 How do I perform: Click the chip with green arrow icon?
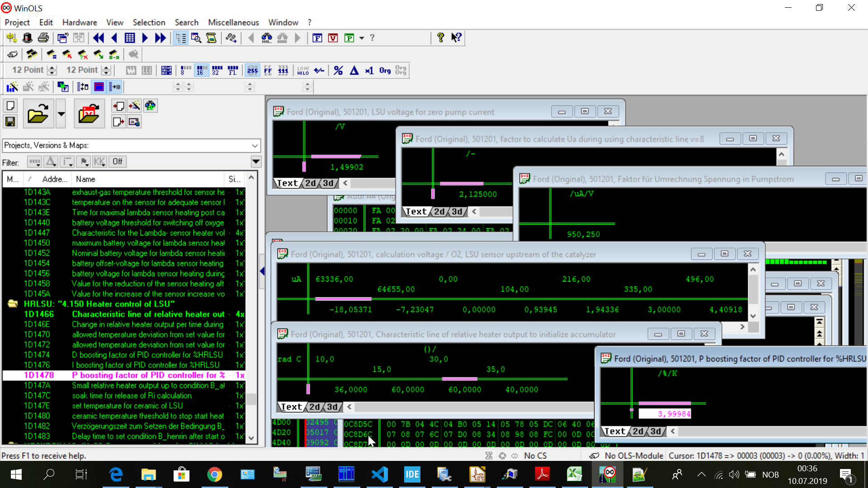click(x=98, y=54)
